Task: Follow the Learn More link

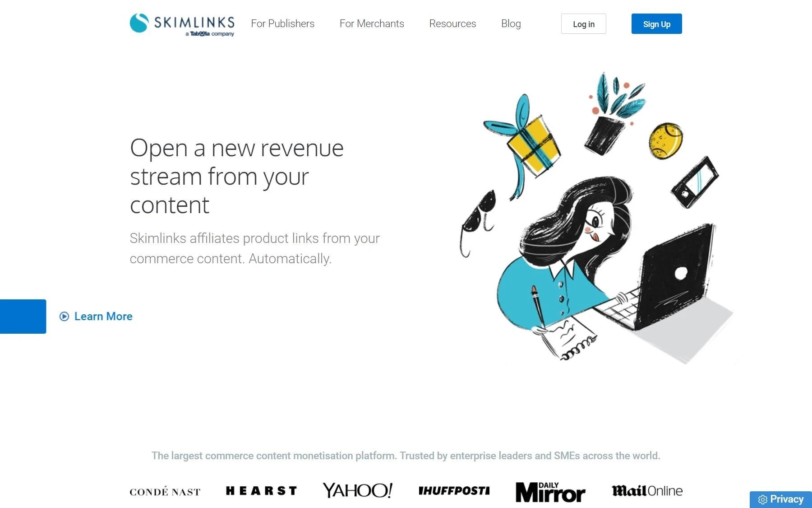Action: (x=103, y=317)
